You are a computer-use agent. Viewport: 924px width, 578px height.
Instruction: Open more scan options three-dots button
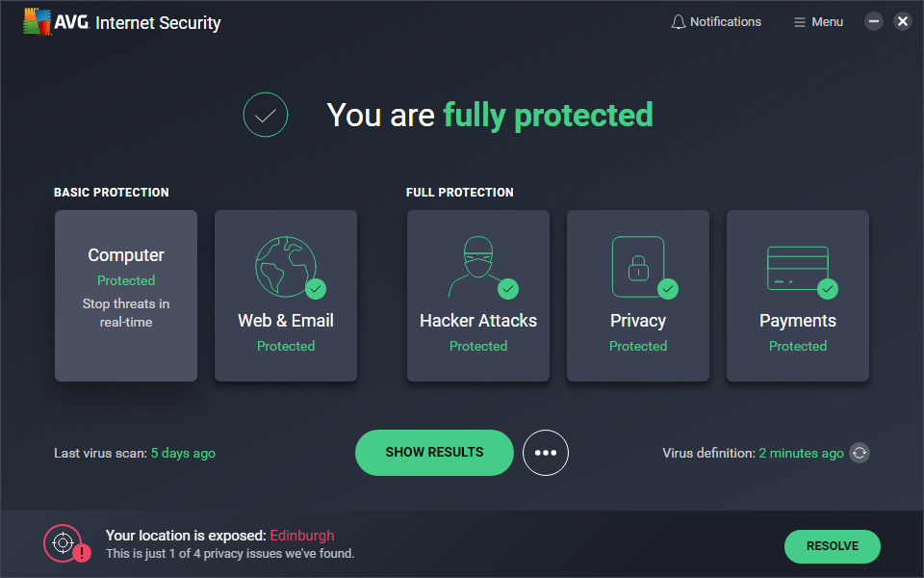pyautogui.click(x=546, y=453)
